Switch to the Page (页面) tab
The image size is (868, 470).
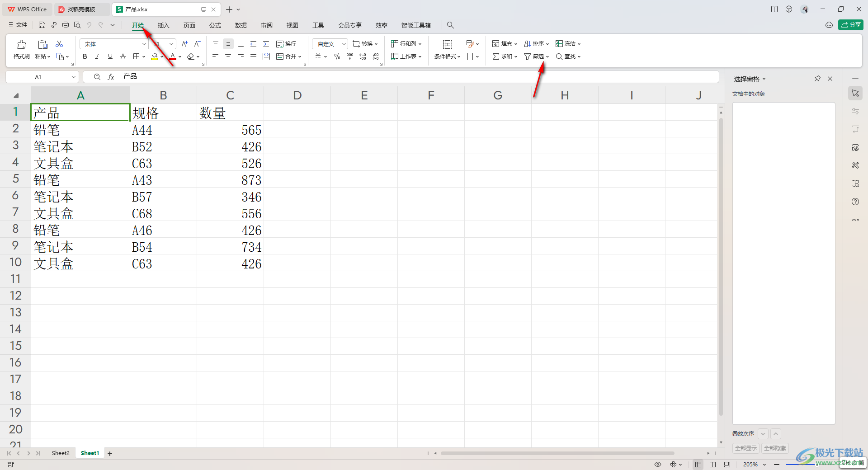(189, 25)
